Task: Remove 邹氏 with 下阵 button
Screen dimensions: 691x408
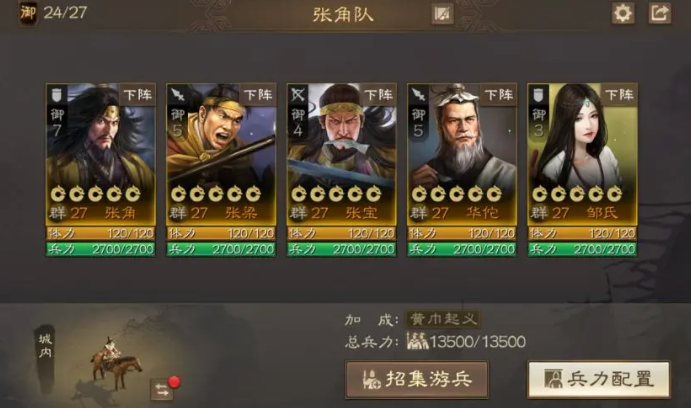Action: [619, 95]
